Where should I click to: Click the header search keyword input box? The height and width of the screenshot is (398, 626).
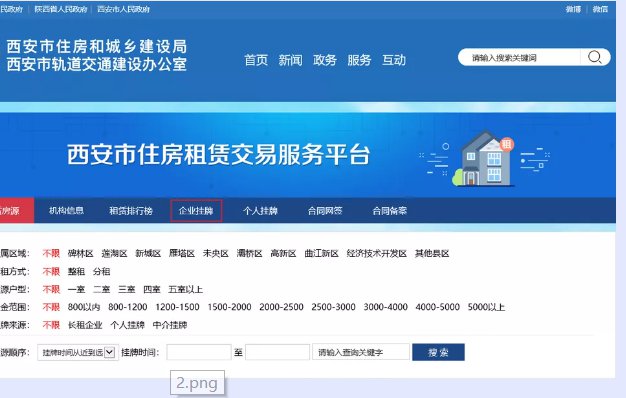pos(519,57)
